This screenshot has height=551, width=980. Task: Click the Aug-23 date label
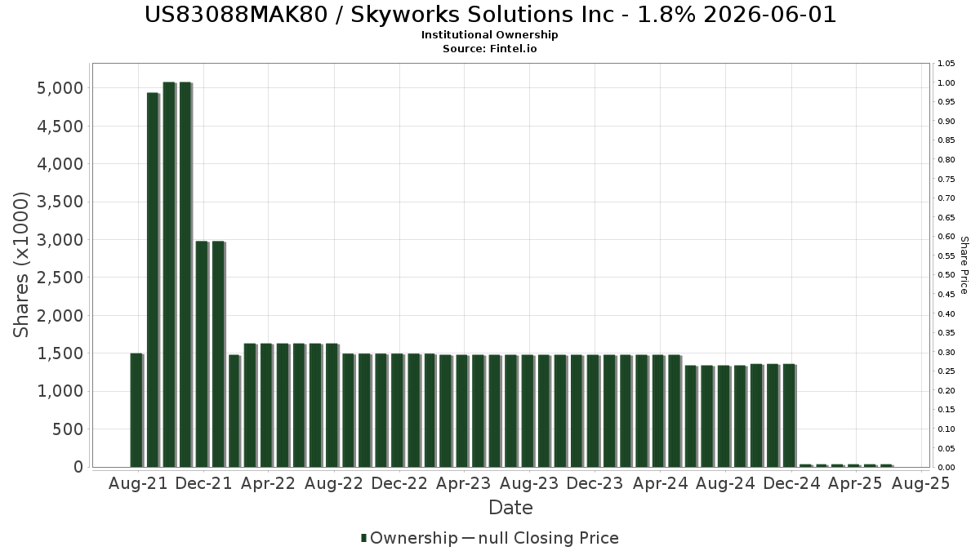pyautogui.click(x=528, y=483)
